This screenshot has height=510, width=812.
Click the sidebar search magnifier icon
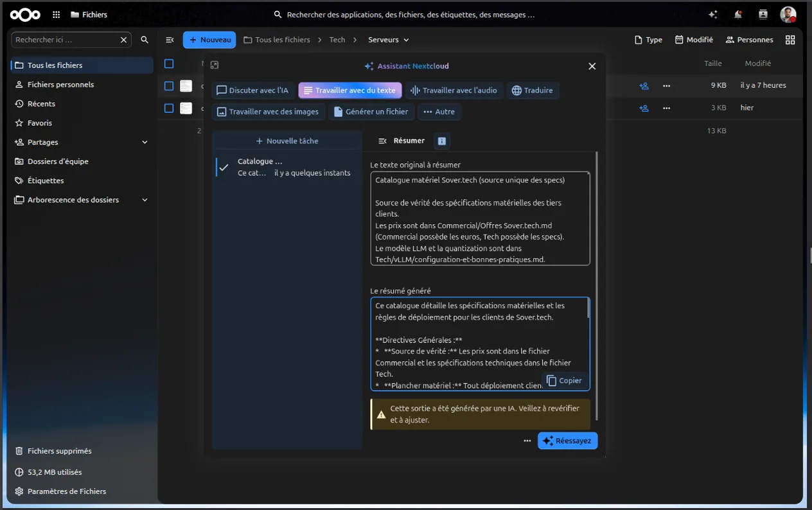(145, 40)
